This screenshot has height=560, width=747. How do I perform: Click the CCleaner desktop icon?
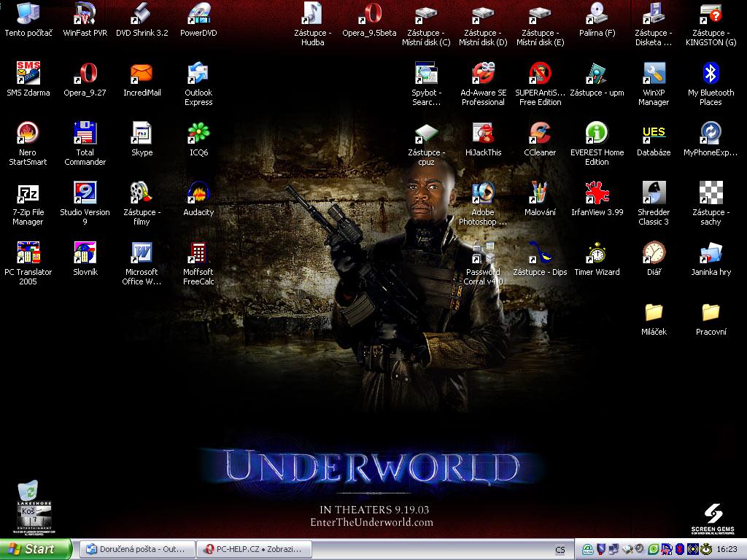tap(540, 133)
